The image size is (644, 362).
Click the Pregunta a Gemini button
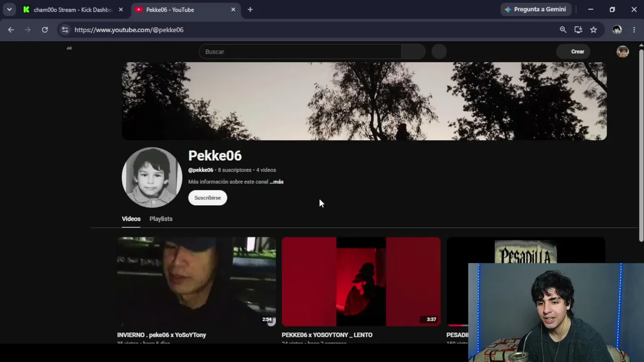click(535, 10)
